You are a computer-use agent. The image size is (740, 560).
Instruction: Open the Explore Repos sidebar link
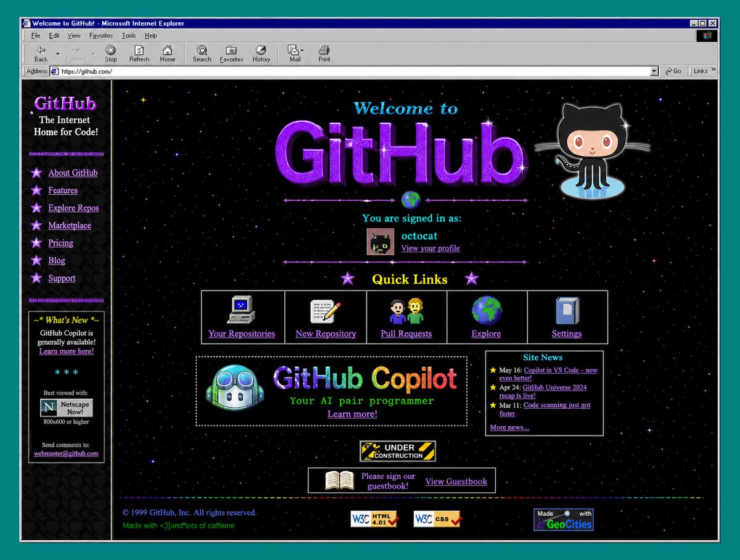73,208
